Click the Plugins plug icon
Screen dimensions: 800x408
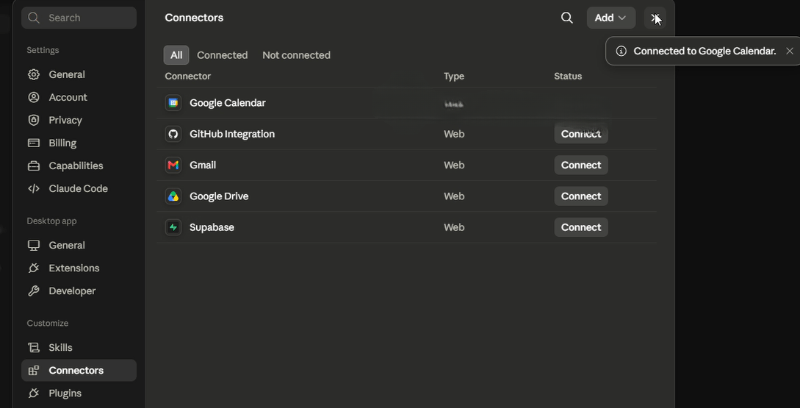(x=34, y=393)
